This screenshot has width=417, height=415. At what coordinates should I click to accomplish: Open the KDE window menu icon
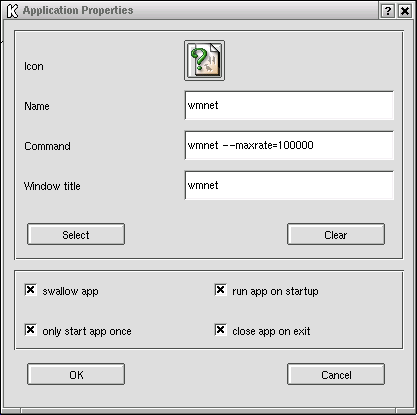pyautogui.click(x=12, y=11)
